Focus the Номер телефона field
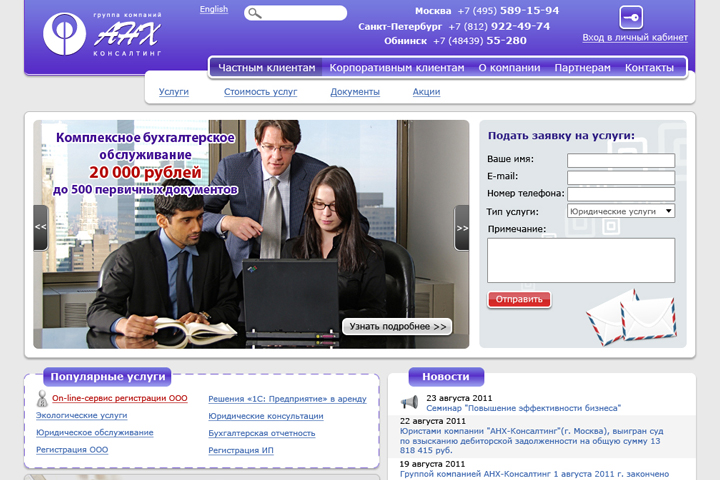Image resolution: width=720 pixels, height=480 pixels. tap(621, 194)
